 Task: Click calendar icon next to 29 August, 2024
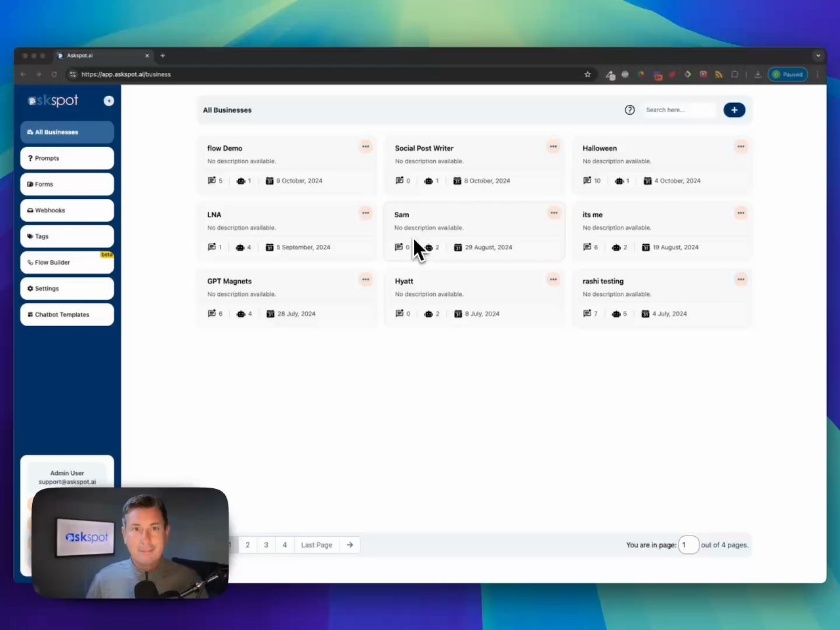(458, 247)
